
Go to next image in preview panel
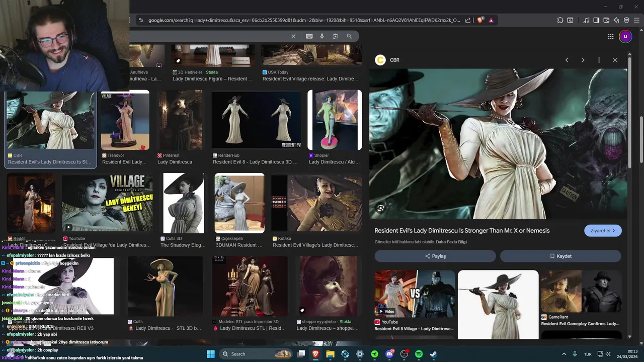583,60
